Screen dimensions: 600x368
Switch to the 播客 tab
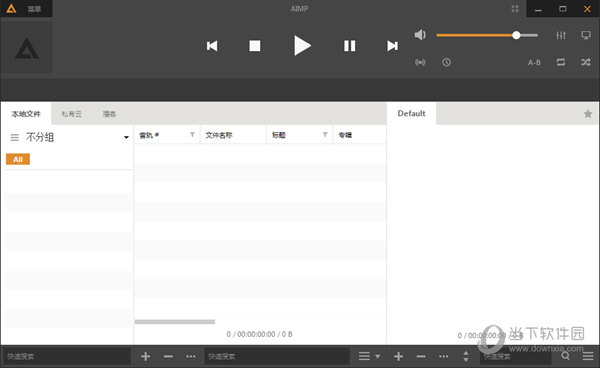pos(109,114)
